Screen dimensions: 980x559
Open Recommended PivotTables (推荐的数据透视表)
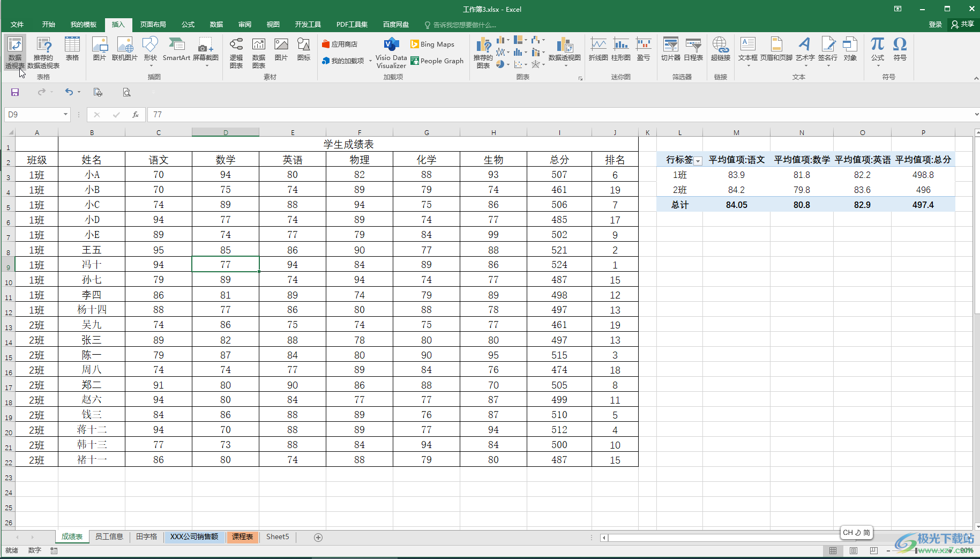point(43,52)
